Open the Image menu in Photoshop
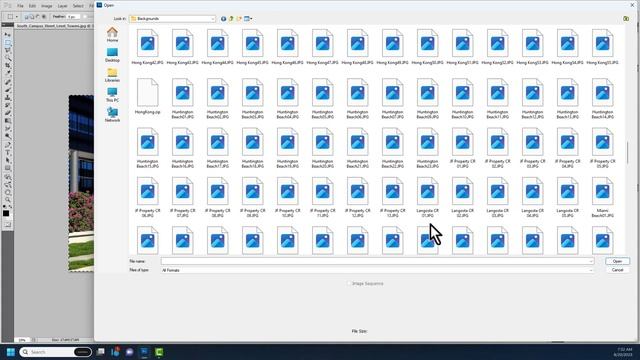This screenshot has height=360, width=640. click(47, 6)
